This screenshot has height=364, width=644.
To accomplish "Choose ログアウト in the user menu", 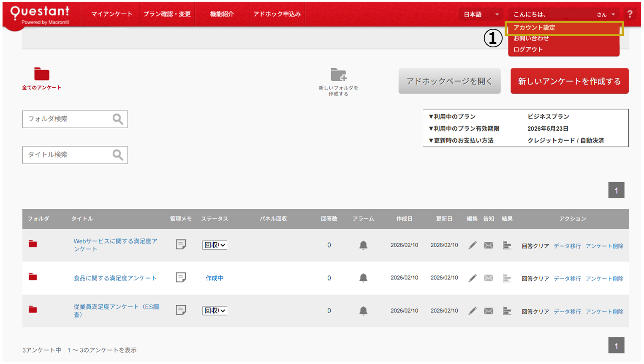I will tap(528, 49).
